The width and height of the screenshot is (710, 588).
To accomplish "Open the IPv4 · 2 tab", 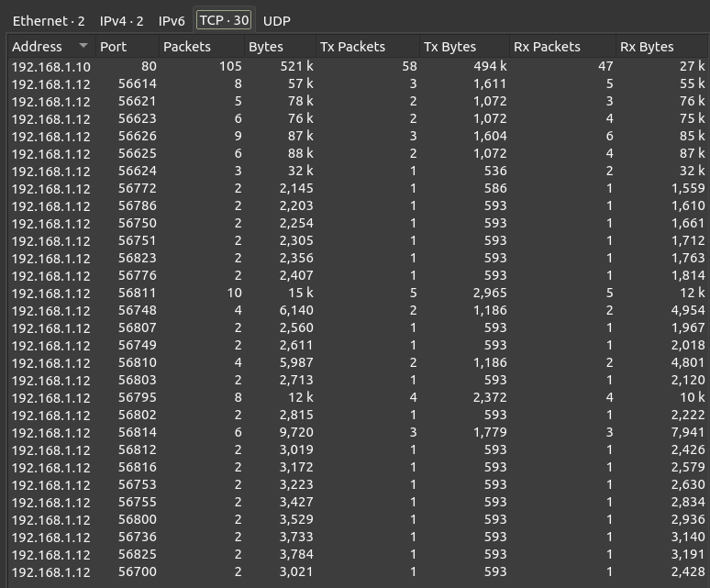I will click(x=121, y=20).
